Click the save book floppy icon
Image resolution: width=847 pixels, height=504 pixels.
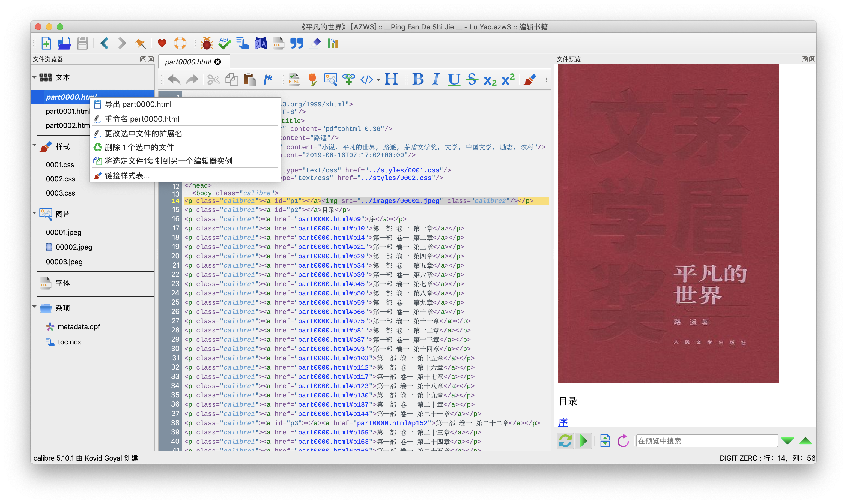tap(82, 43)
